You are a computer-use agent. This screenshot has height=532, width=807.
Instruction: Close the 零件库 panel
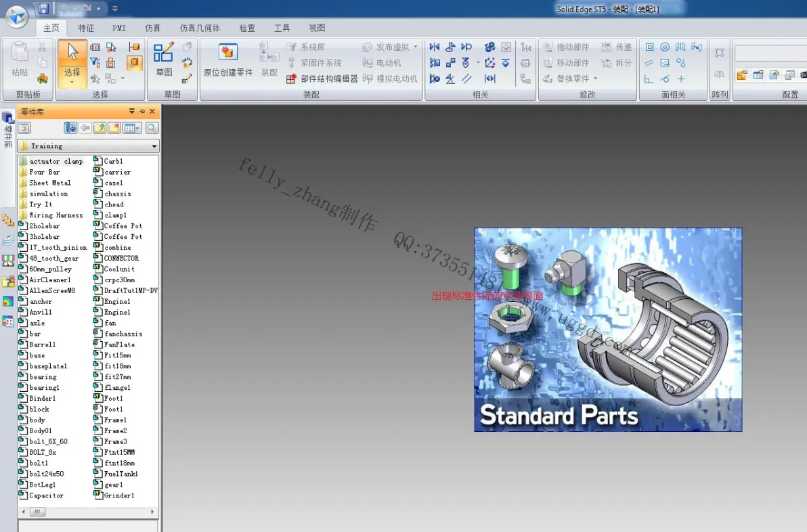click(x=152, y=111)
